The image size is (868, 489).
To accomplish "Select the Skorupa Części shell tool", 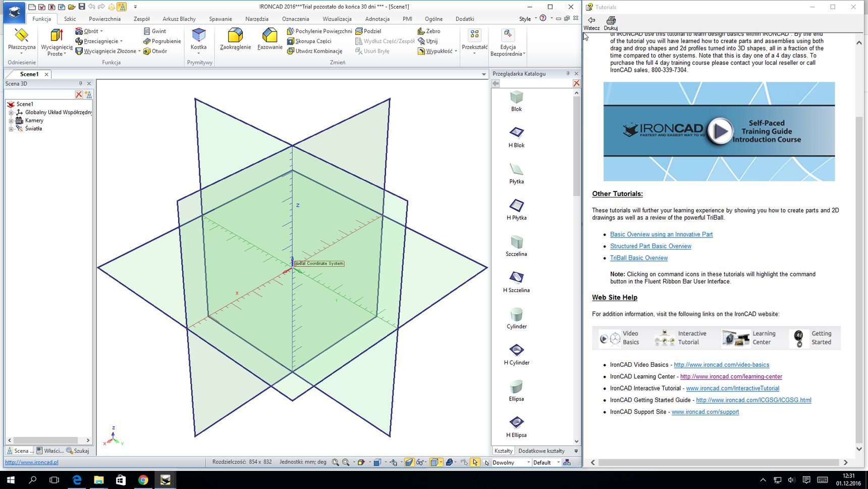I will point(309,41).
